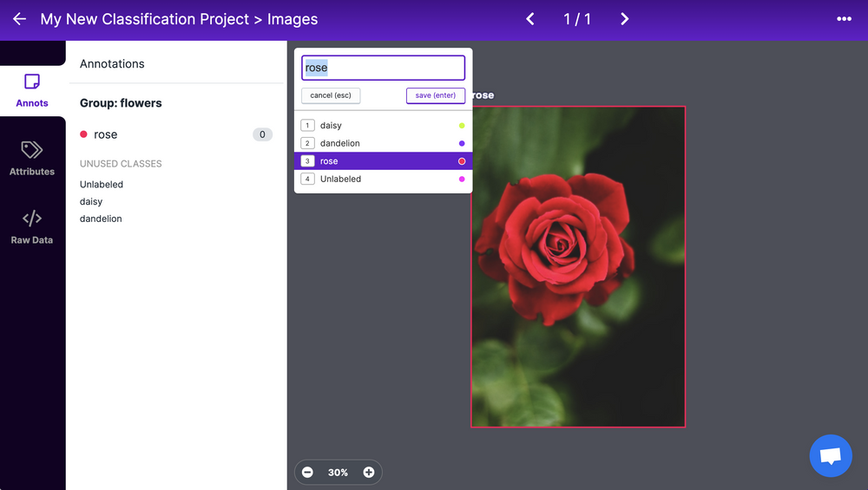Choose dandelion from the class list
This screenshot has width=868, height=490.
(x=383, y=143)
